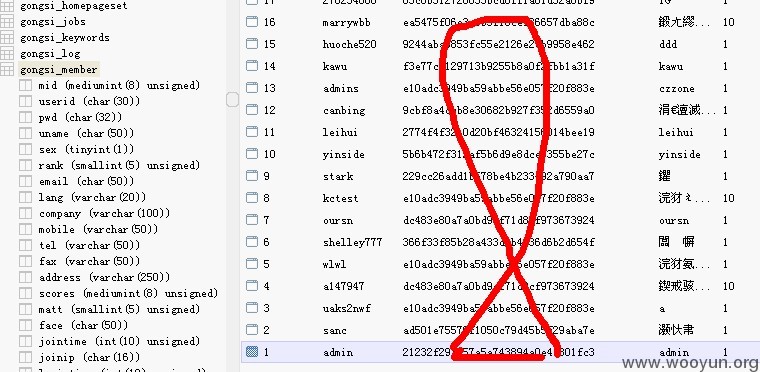Click column icon beside face field
760x372 pixels.
click(25, 326)
